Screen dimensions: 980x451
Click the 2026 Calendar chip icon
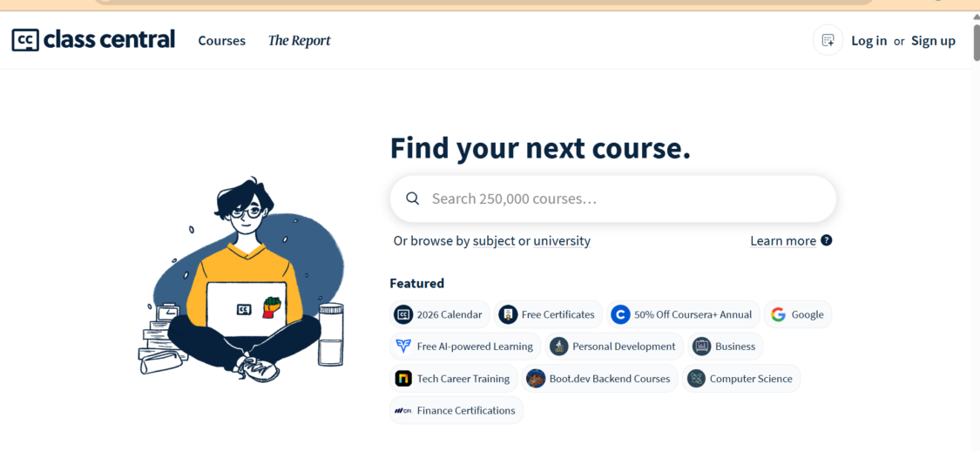(403, 314)
